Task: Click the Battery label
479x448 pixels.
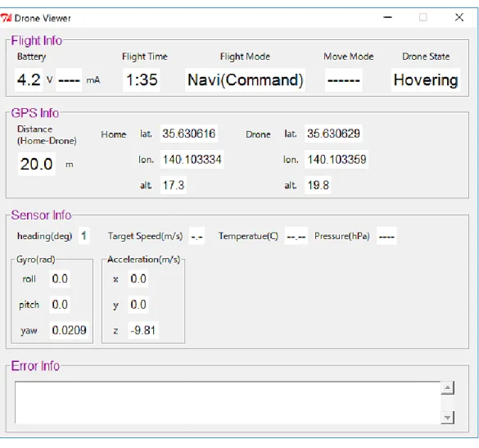Action: [31, 57]
